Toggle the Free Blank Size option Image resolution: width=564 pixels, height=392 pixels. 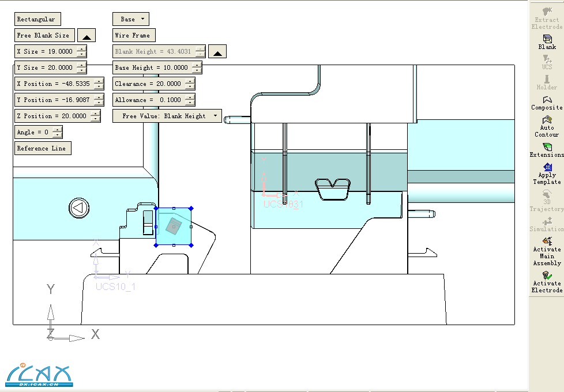point(44,35)
